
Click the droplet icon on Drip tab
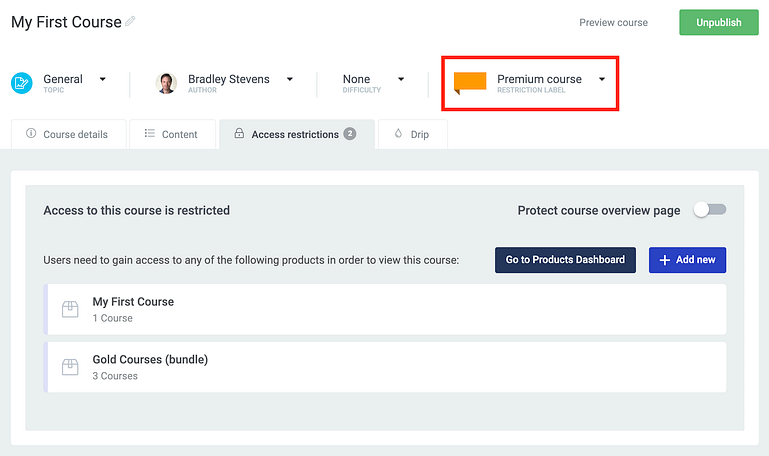pyautogui.click(x=398, y=134)
